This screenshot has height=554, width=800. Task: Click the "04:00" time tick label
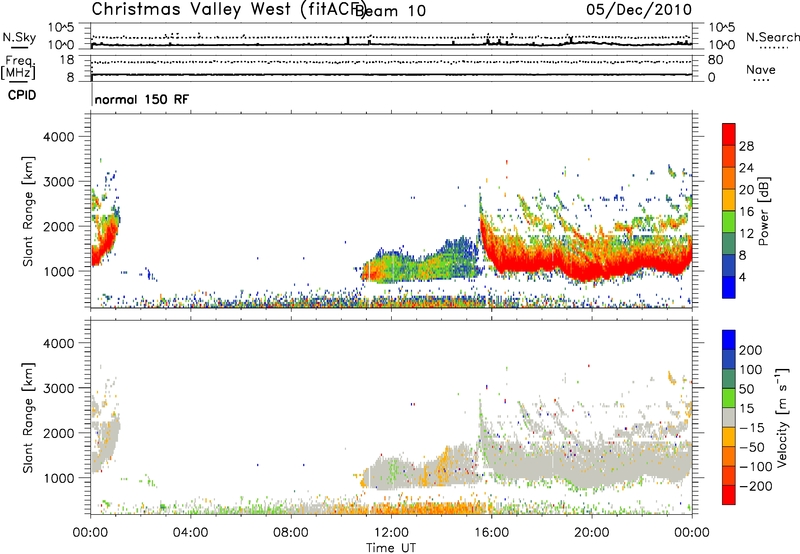point(190,533)
